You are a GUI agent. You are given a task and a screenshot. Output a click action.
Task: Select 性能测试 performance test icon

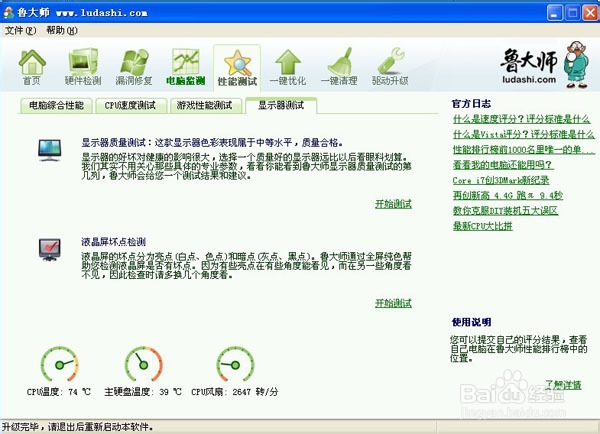click(237, 68)
